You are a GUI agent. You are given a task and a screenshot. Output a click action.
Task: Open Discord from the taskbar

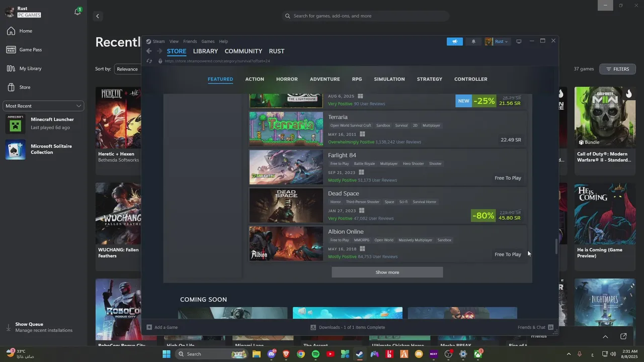(271, 354)
